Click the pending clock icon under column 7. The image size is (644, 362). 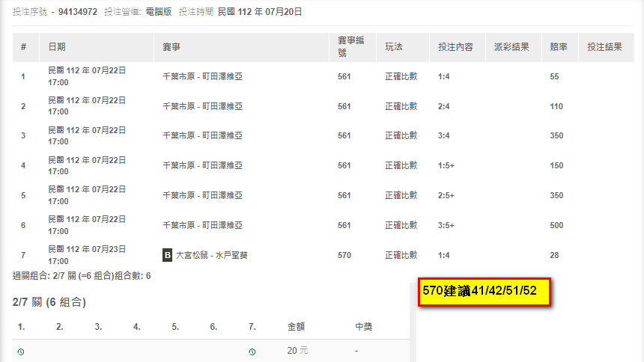coord(252,352)
